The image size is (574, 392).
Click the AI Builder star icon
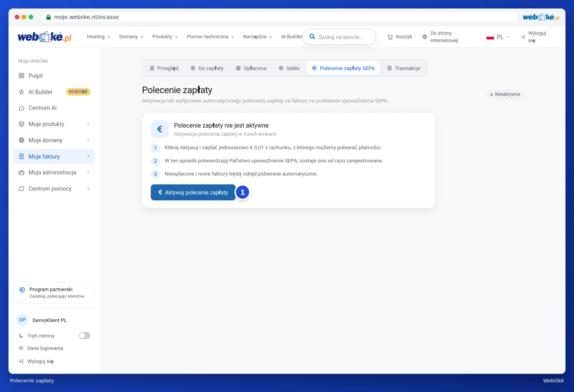pos(21,92)
